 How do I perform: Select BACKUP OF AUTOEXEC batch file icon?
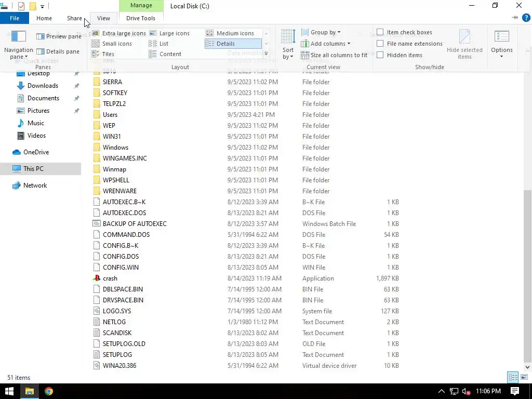click(x=97, y=223)
